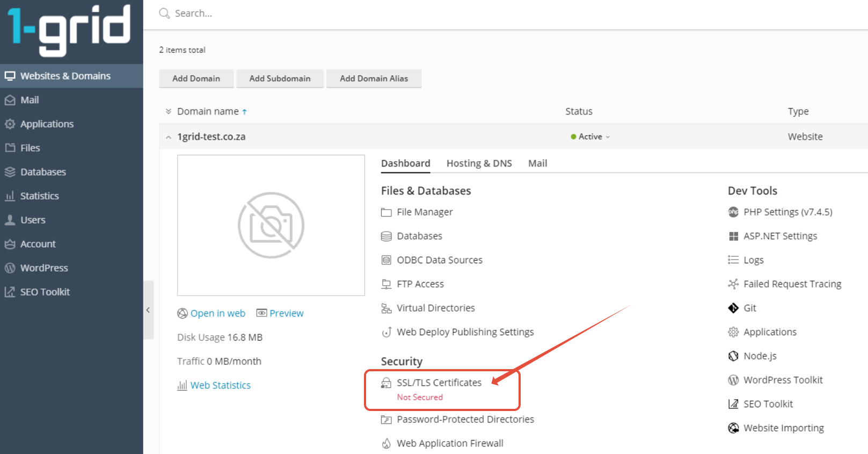The width and height of the screenshot is (868, 454).
Task: Click the Applications gear icon in Dev Tools
Action: tap(733, 332)
